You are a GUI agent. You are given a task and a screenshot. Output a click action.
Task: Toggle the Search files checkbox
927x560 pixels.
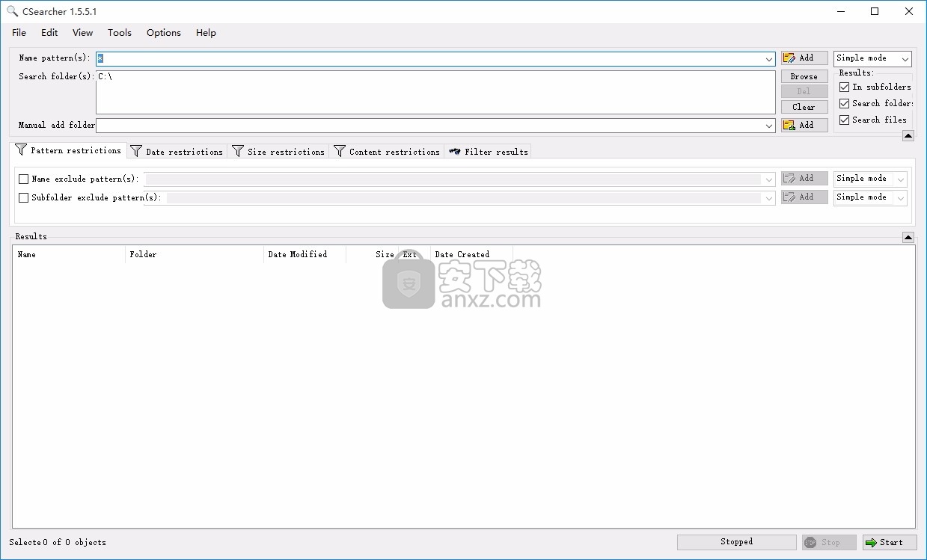pyautogui.click(x=845, y=120)
